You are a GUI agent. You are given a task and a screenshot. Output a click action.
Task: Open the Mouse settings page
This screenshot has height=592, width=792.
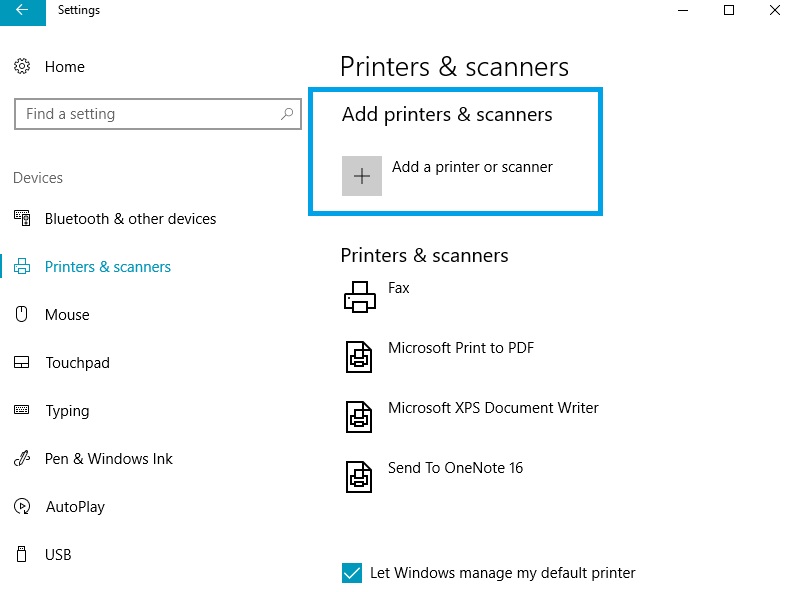click(67, 315)
